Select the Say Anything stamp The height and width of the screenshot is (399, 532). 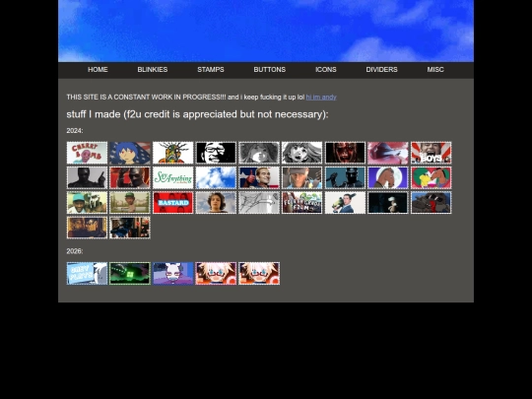click(x=173, y=177)
